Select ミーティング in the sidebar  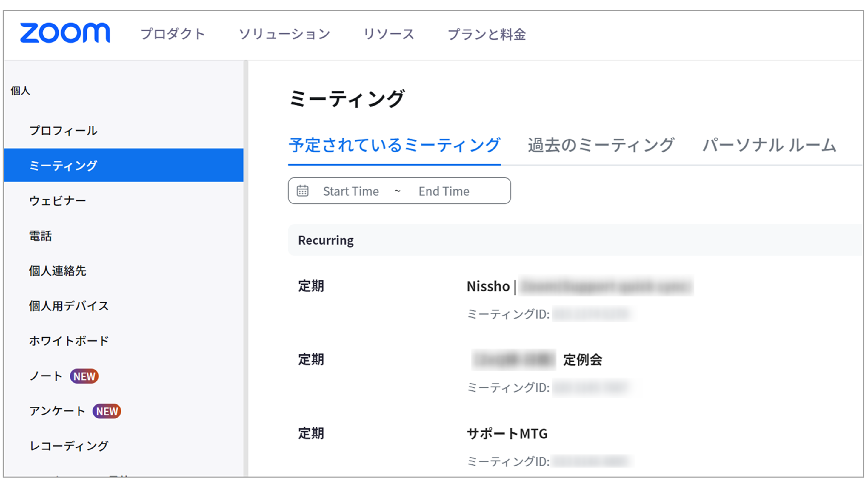(123, 165)
